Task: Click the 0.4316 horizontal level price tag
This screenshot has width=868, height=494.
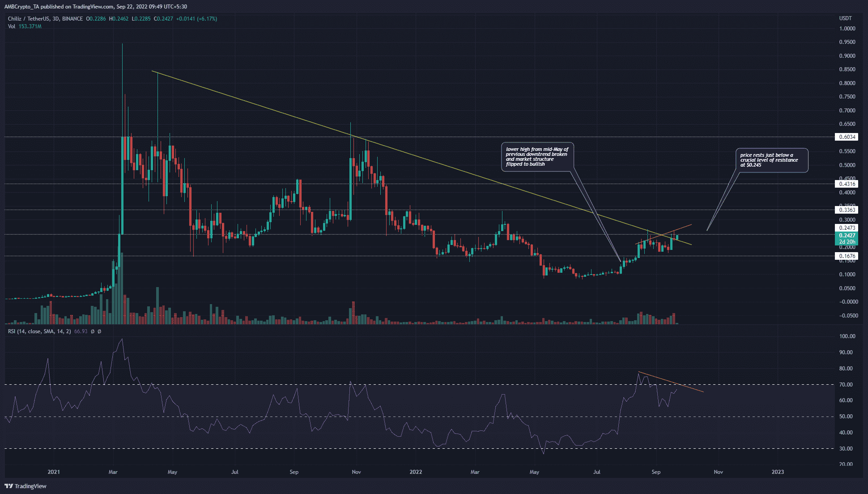Action: click(847, 184)
